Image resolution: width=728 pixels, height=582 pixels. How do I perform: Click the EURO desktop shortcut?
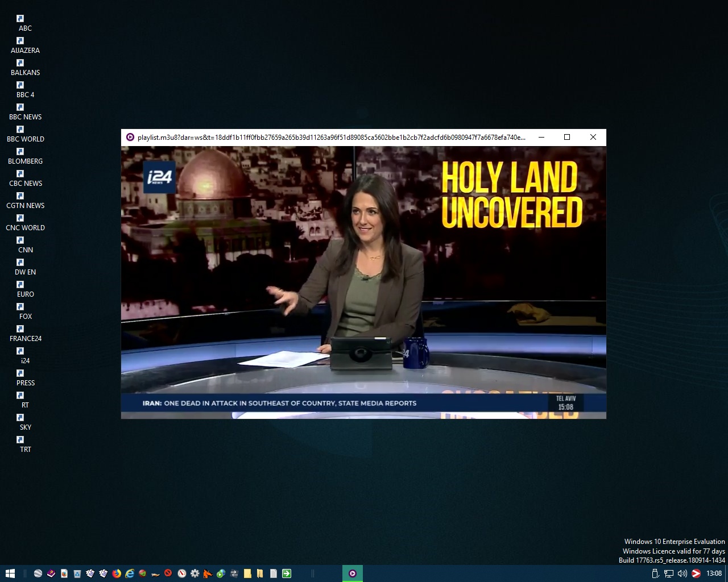tap(25, 289)
